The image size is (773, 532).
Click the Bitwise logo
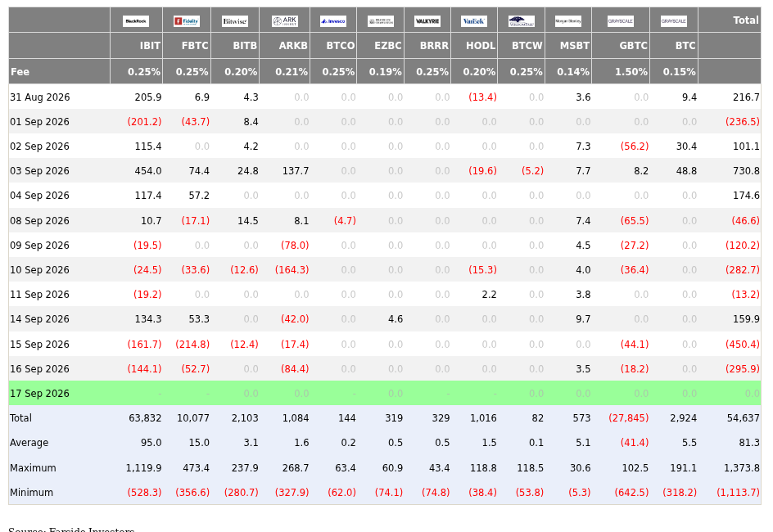tap(235, 21)
